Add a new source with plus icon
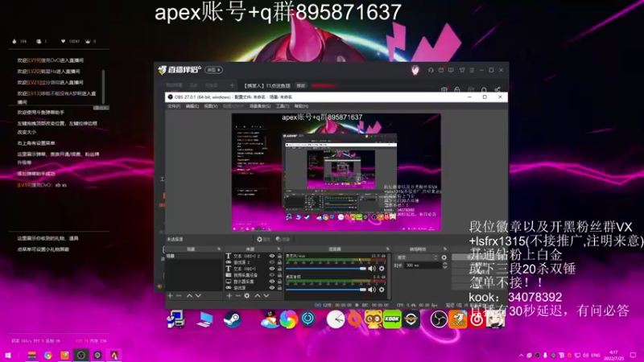The image size is (644, 362). coord(229,295)
